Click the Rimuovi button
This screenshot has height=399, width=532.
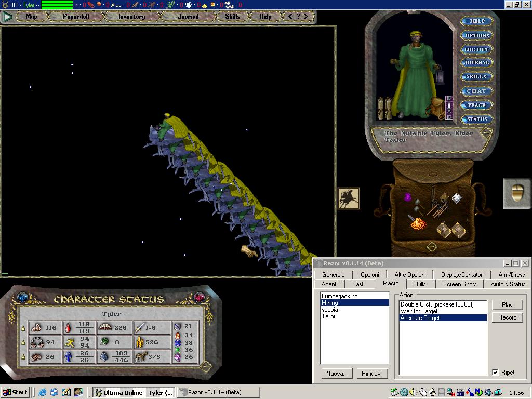click(x=372, y=373)
